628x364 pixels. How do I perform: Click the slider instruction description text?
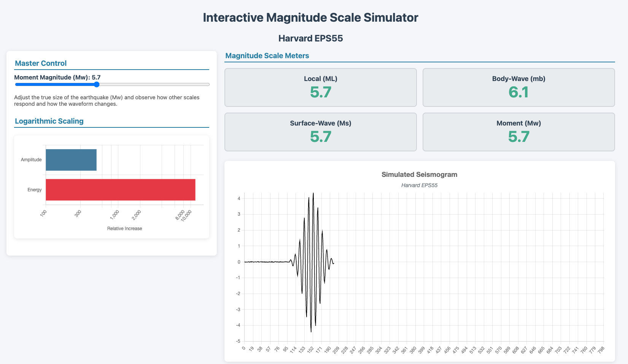[x=107, y=100]
